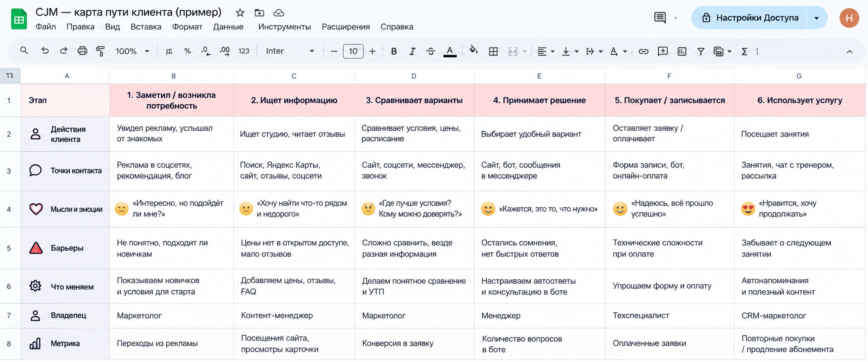Star the document title
The height and width of the screenshot is (362, 868).
coord(240,13)
